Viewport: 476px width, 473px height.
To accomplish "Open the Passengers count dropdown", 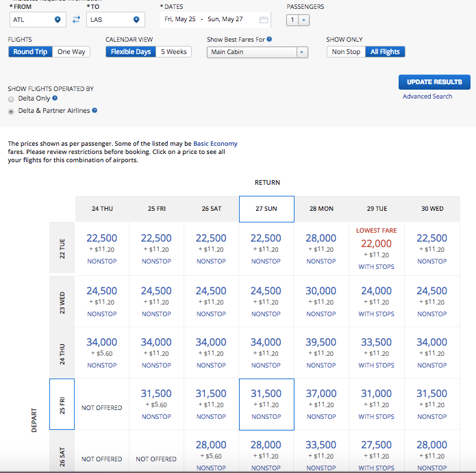I will pos(299,21).
